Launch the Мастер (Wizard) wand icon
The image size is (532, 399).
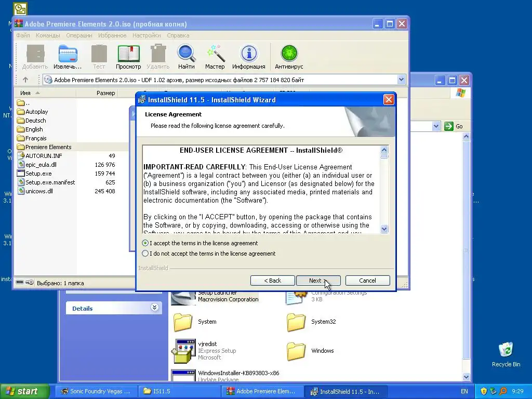[215, 57]
